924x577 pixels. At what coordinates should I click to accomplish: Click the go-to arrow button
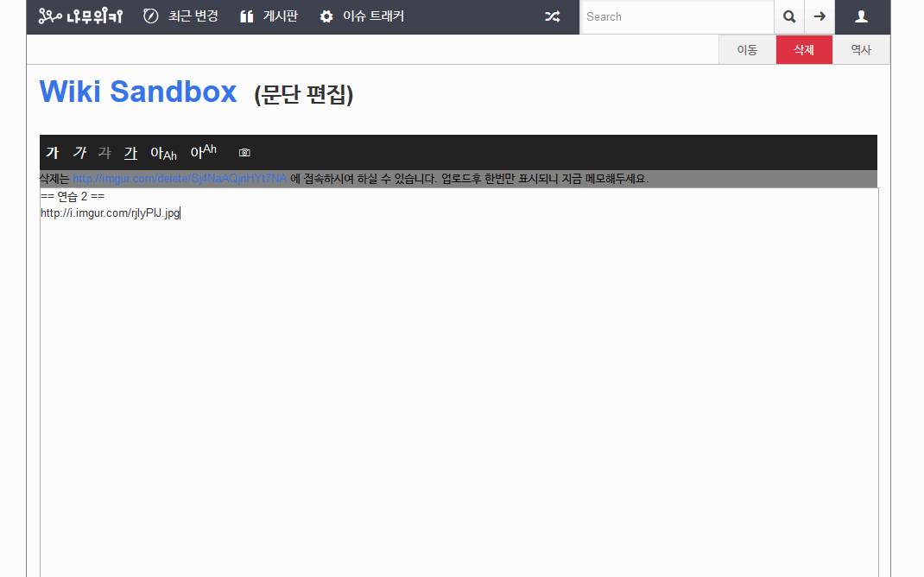click(x=820, y=16)
